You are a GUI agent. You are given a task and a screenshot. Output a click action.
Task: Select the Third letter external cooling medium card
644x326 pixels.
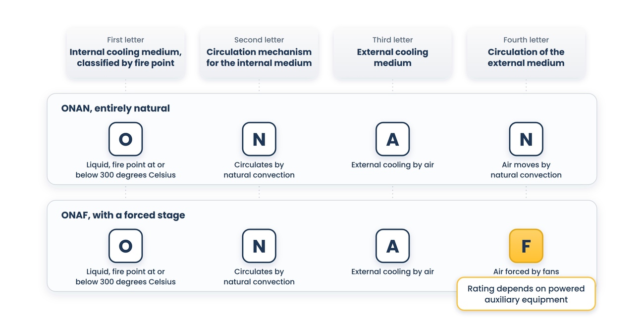(x=392, y=53)
